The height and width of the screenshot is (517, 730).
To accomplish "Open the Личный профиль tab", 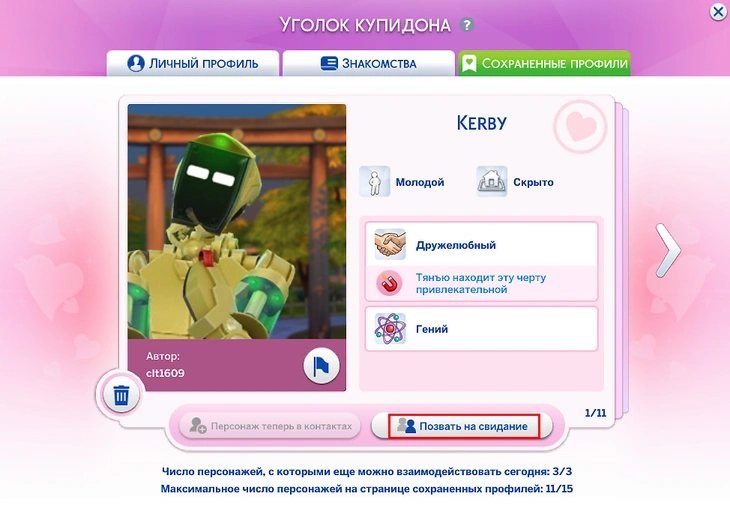I will (x=192, y=63).
